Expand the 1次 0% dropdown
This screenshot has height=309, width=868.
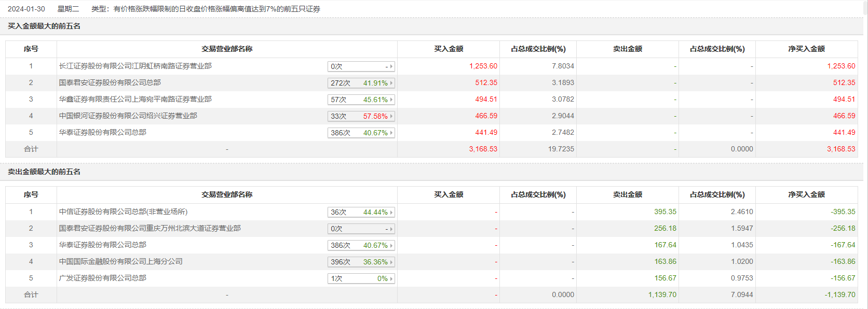(x=361, y=278)
